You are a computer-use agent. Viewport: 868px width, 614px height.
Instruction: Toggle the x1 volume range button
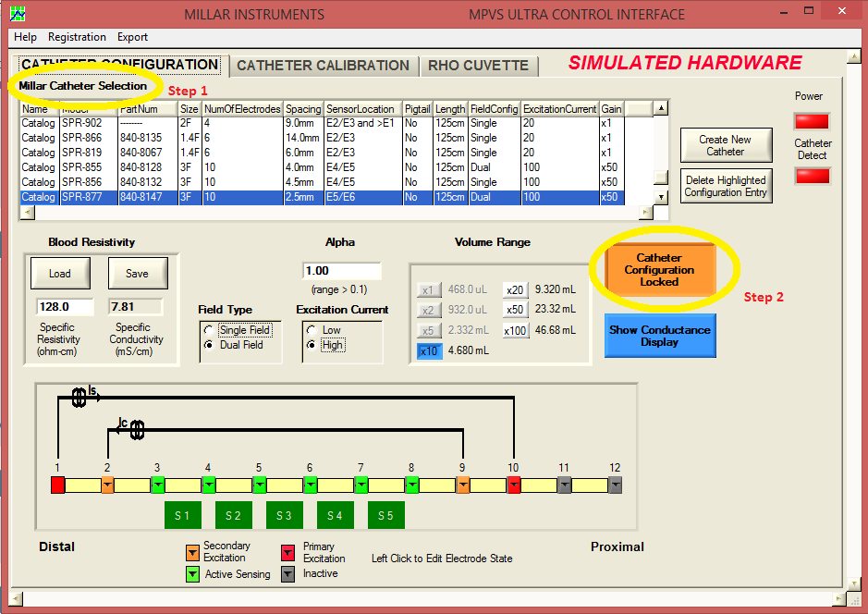point(429,289)
